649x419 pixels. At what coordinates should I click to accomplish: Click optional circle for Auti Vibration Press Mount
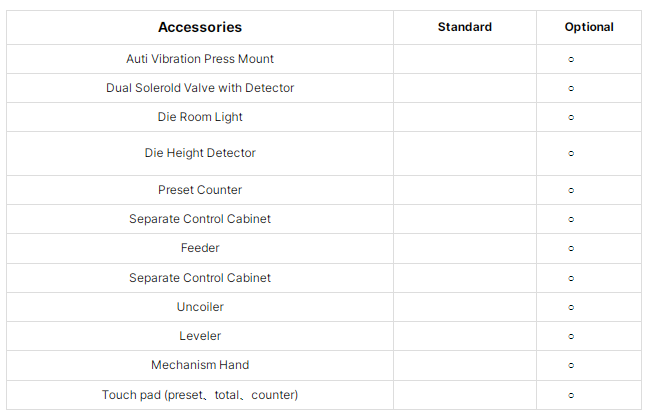[571, 60]
